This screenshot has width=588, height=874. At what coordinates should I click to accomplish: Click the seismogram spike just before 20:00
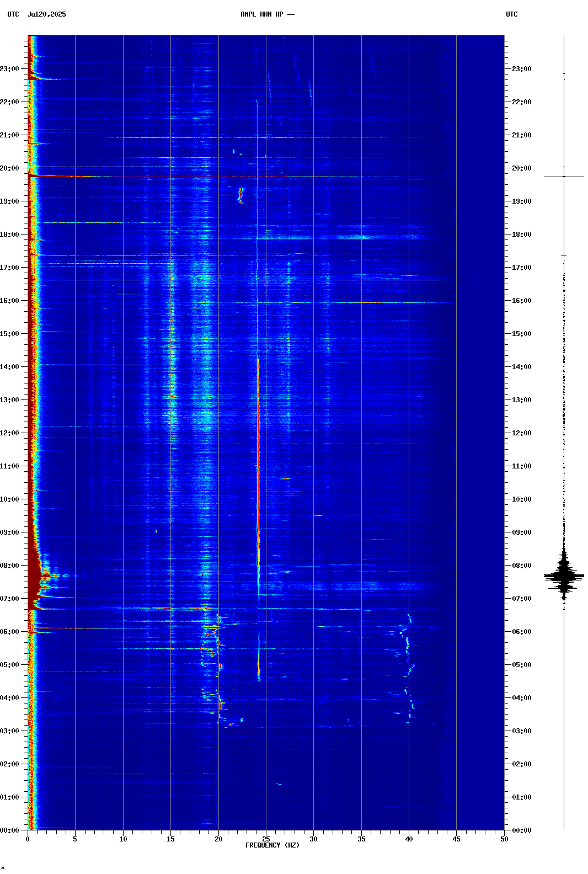pos(564,177)
